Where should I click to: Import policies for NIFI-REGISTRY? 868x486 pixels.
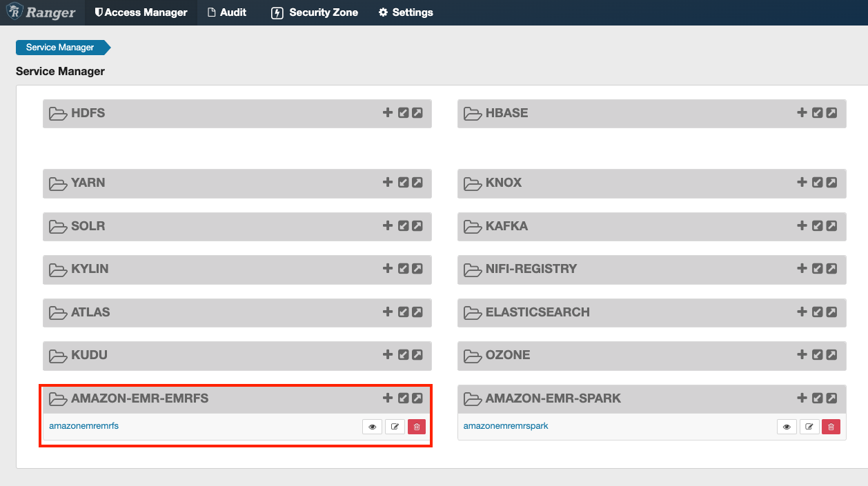click(818, 268)
